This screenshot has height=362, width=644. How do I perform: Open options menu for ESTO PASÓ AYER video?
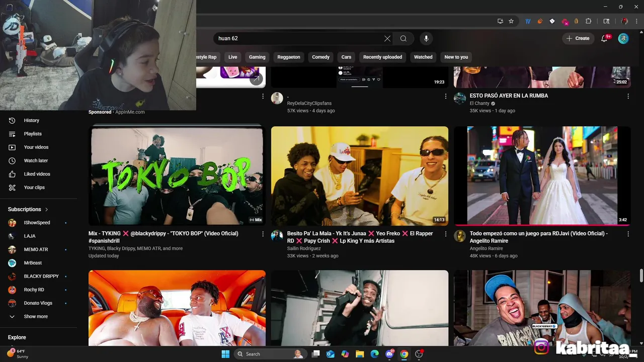point(628,96)
